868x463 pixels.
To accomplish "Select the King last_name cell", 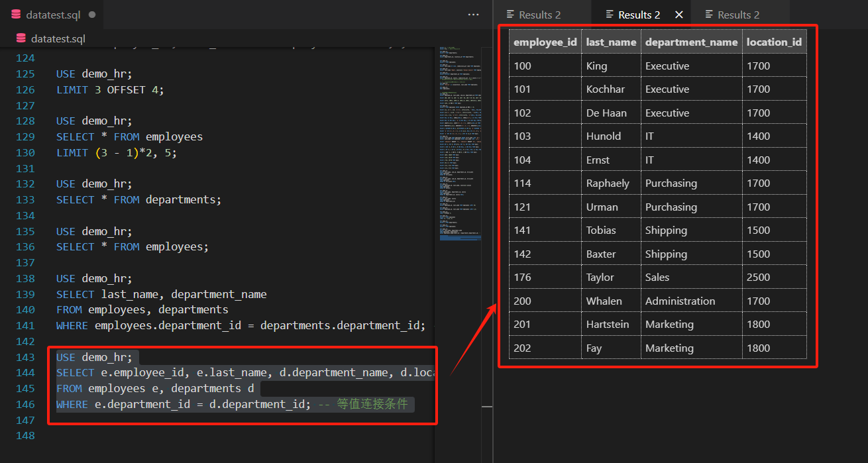I will (x=611, y=66).
